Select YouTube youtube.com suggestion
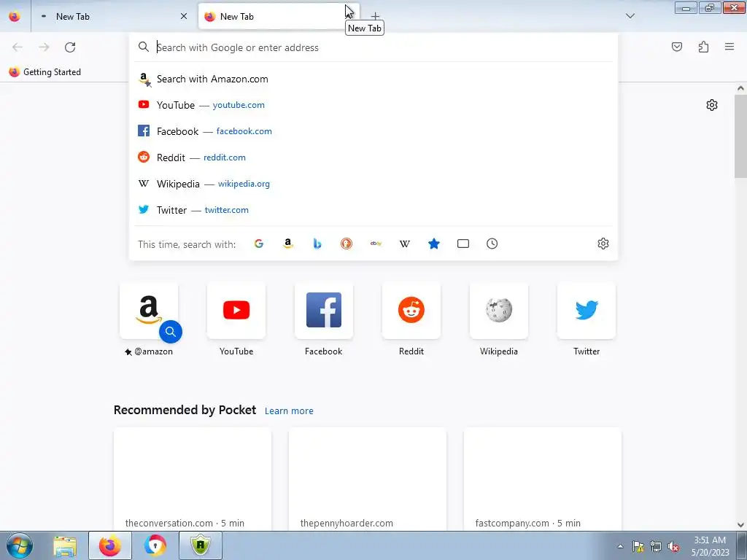This screenshot has height=560, width=747. pos(373,105)
